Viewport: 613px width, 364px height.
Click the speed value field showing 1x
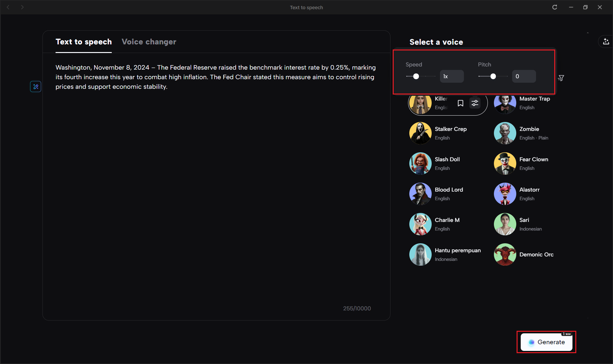(x=451, y=76)
